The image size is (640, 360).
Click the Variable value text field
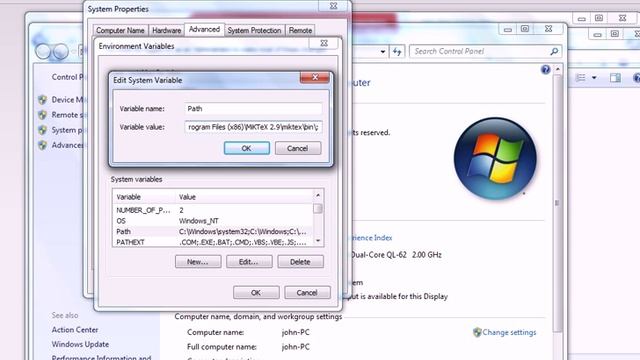pos(253,127)
